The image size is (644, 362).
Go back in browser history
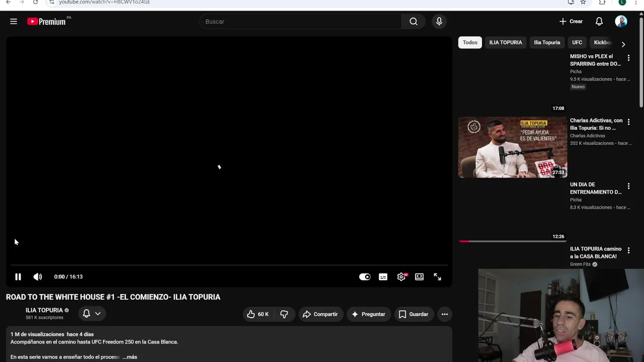click(8, 2)
